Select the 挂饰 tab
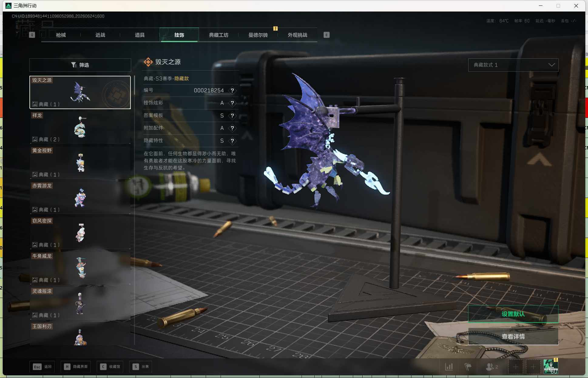The height and width of the screenshot is (378, 588). tap(179, 35)
